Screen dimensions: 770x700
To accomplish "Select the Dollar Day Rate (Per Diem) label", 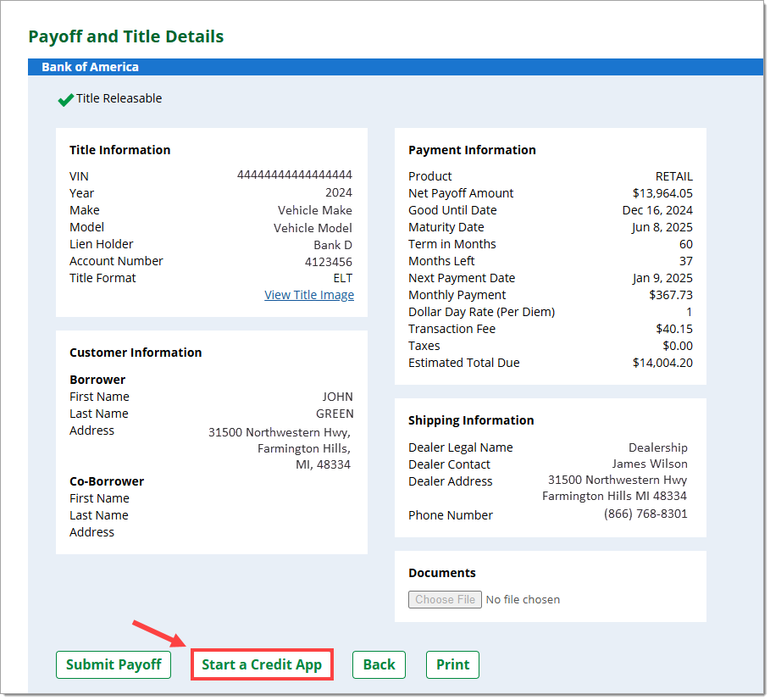I will point(481,312).
